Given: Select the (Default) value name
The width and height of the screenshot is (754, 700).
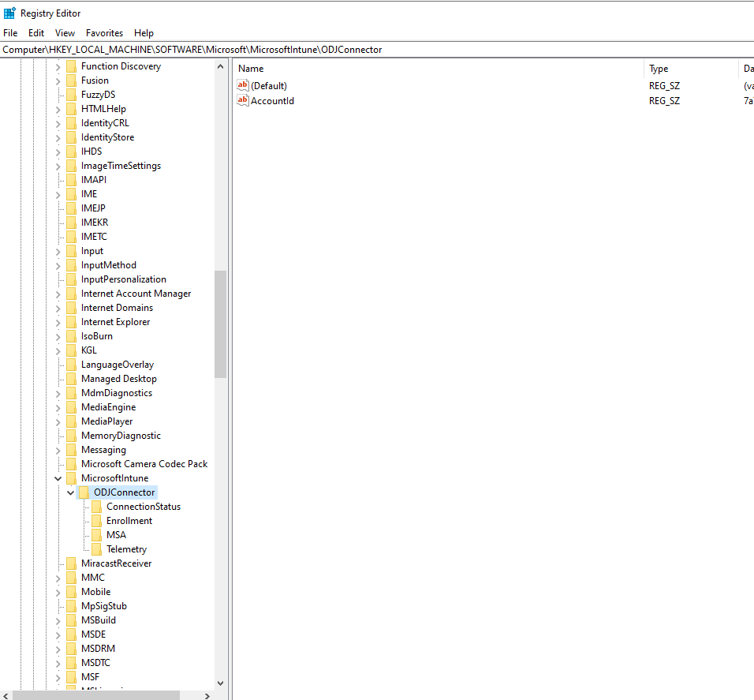Looking at the screenshot, I should pyautogui.click(x=269, y=86).
